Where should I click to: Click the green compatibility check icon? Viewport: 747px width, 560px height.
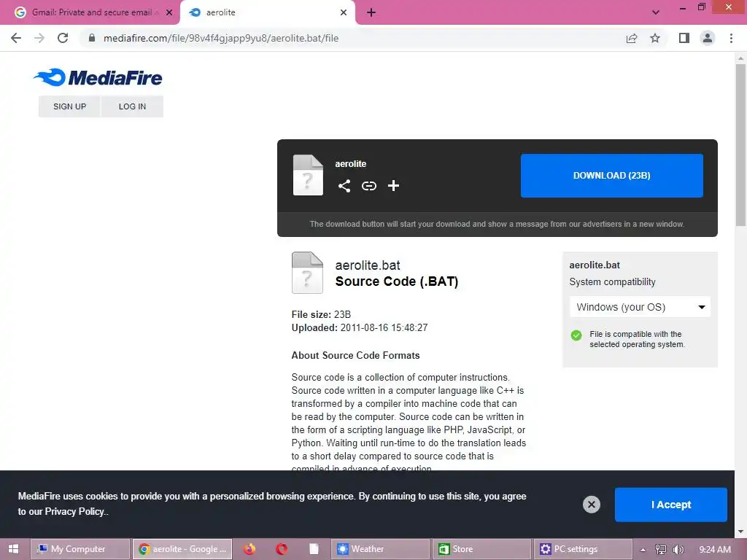pos(576,335)
